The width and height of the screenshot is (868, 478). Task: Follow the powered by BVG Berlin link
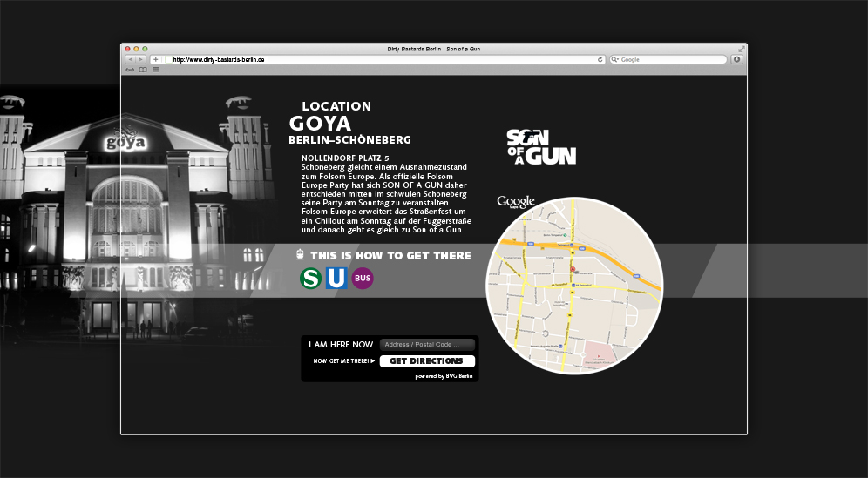pos(444,376)
